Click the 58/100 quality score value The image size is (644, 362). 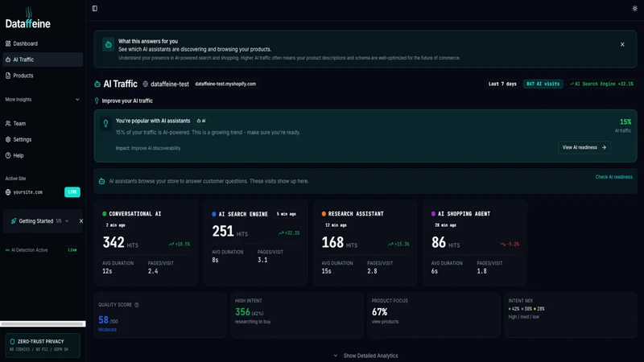108,320
